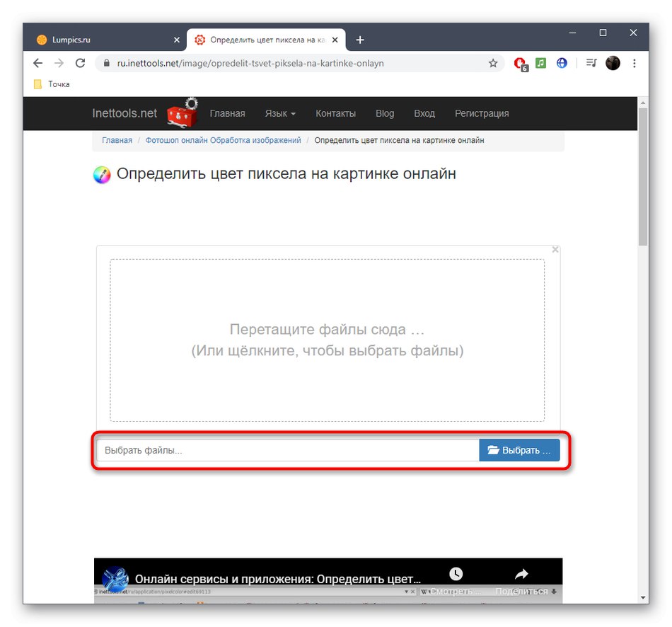Close the Определить цвет пиксела tab
Screen dimensions: 672x627
(335, 40)
